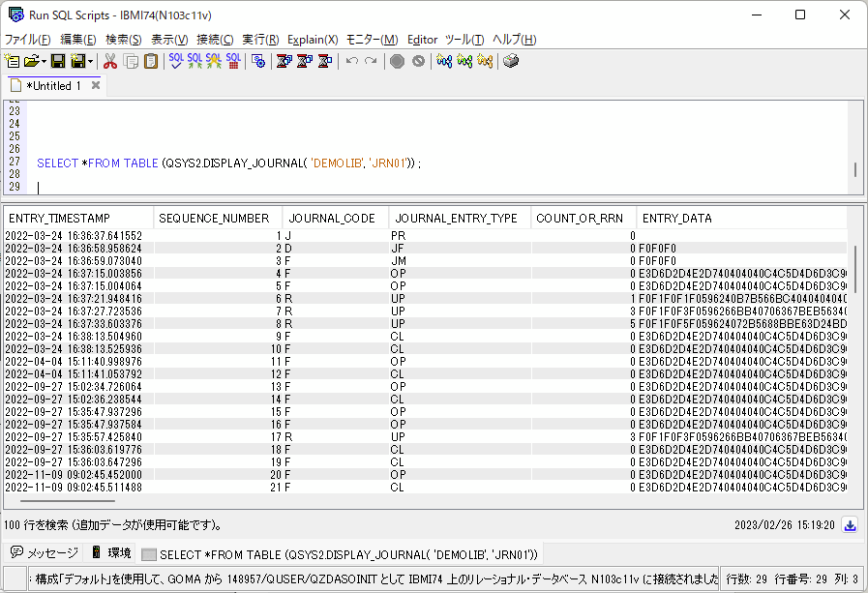This screenshot has height=593, width=868.
Task: Open the ヘルプ(H) menu
Action: click(x=514, y=40)
